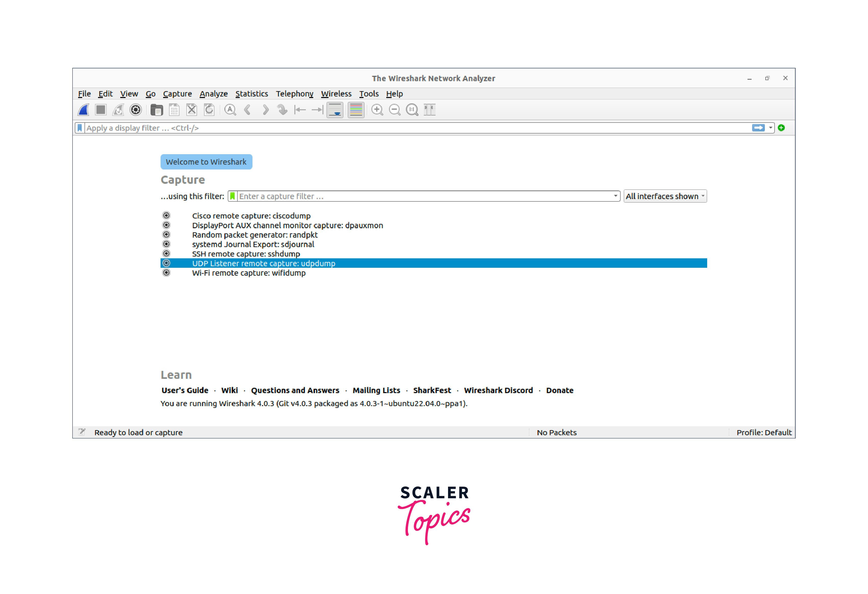Expand the All interfaces shown dropdown
868x594 pixels.
(x=665, y=196)
